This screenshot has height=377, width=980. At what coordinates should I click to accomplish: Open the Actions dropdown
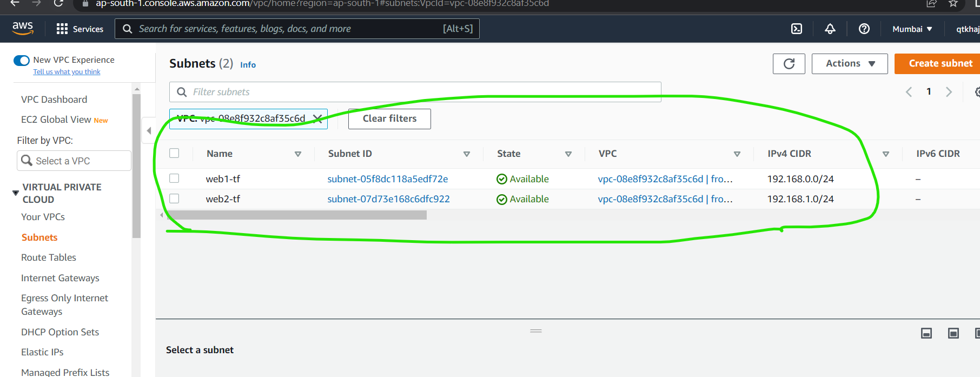[850, 64]
